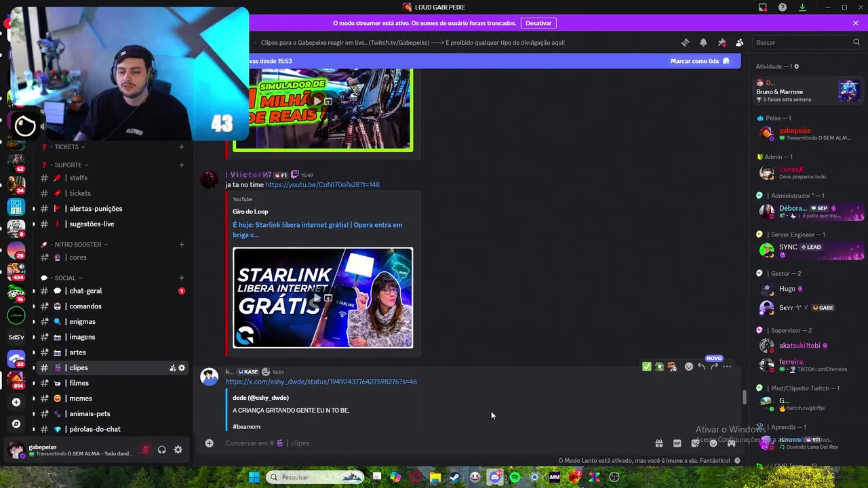Open the x.com eshy_dwde status link
868x488 pixels.
click(x=321, y=382)
